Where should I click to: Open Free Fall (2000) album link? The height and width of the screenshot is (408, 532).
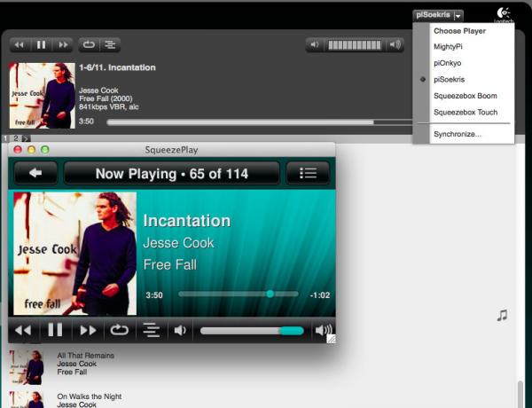click(106, 98)
